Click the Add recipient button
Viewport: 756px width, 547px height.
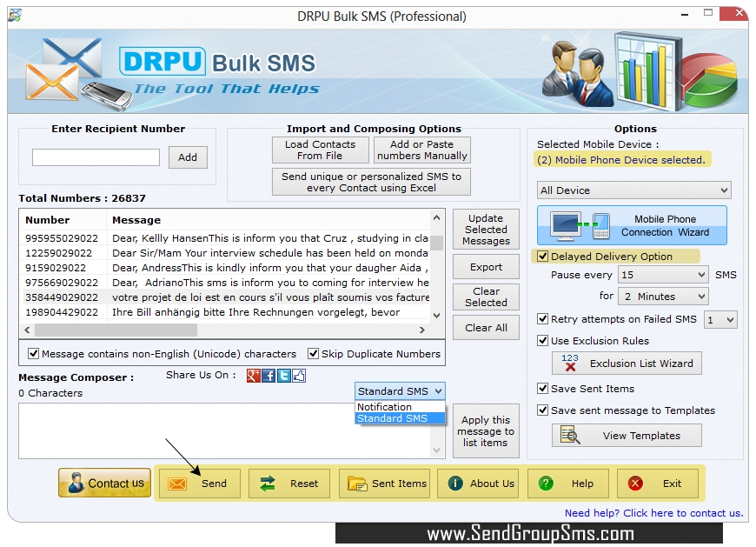[x=188, y=157]
